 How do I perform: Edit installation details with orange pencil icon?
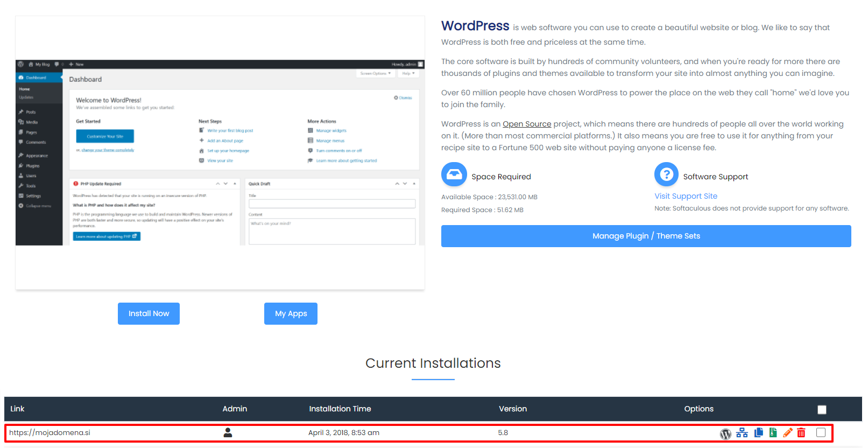[788, 432]
